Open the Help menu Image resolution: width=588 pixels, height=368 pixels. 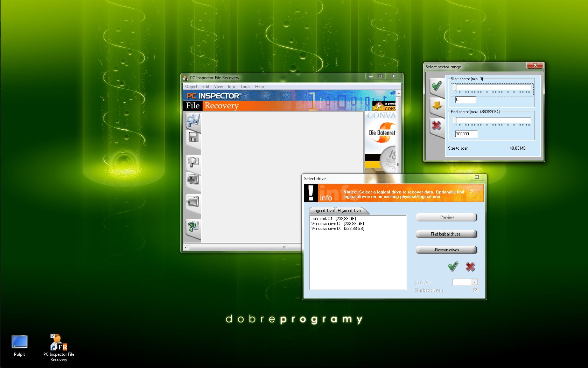(x=259, y=87)
